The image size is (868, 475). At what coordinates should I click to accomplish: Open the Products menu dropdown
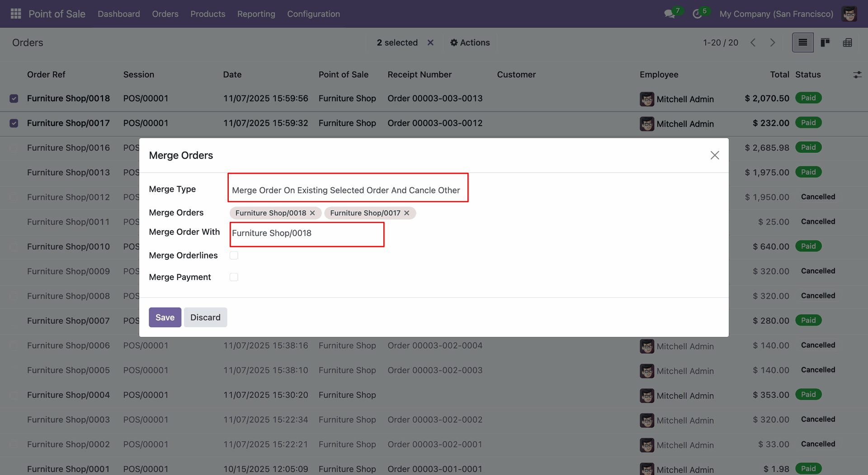[x=208, y=14]
